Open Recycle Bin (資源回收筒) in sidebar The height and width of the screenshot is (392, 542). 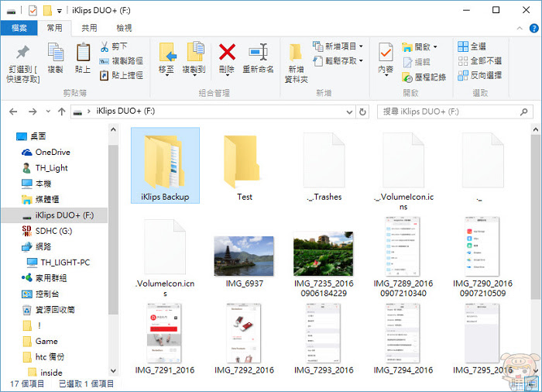coord(48,310)
